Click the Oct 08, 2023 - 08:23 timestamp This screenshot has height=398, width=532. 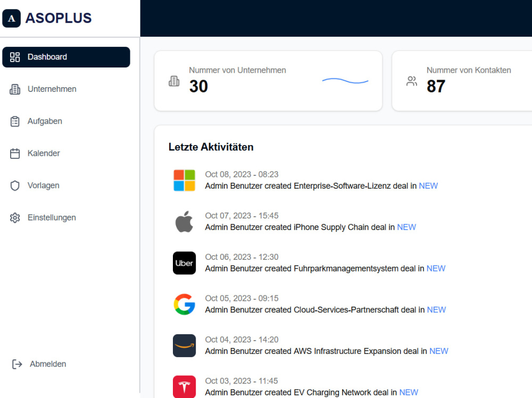(242, 174)
